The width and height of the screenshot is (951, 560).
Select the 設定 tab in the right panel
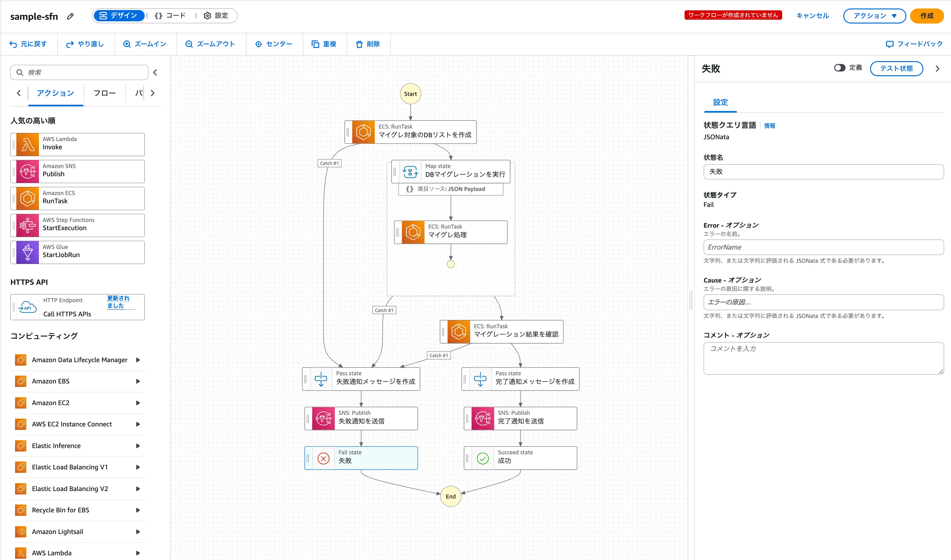(x=720, y=102)
